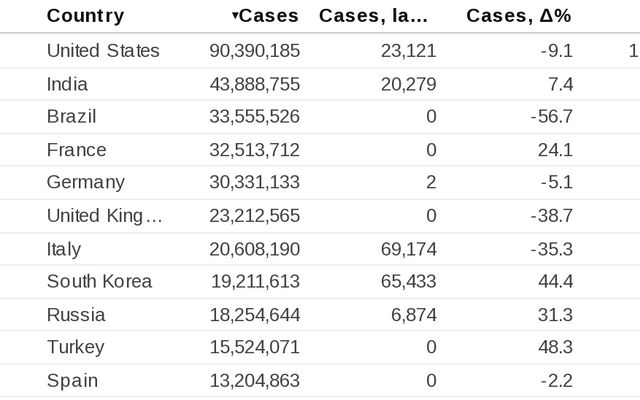Image resolution: width=640 pixels, height=400 pixels.
Task: Select the Turkey row label
Action: tap(75, 348)
